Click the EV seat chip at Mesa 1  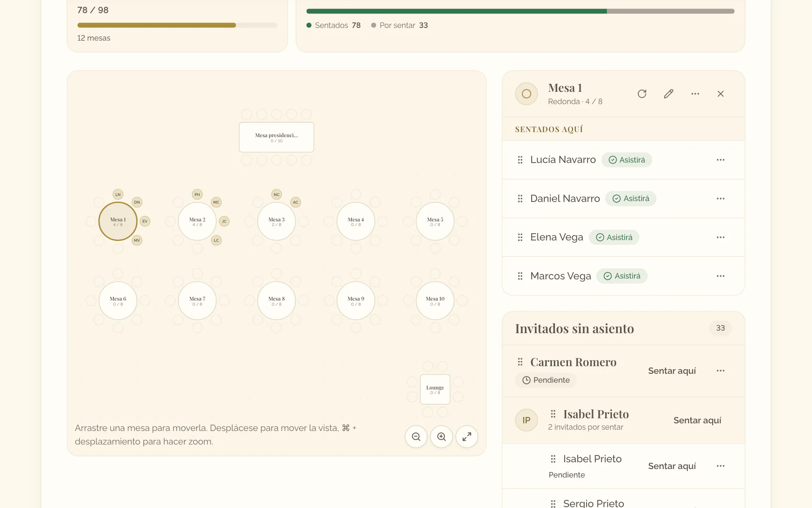click(x=145, y=221)
